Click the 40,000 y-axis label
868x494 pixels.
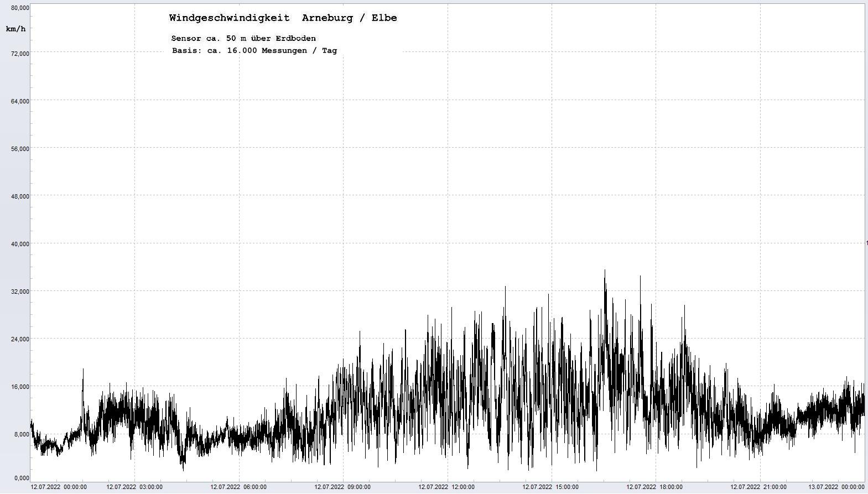tap(20, 244)
